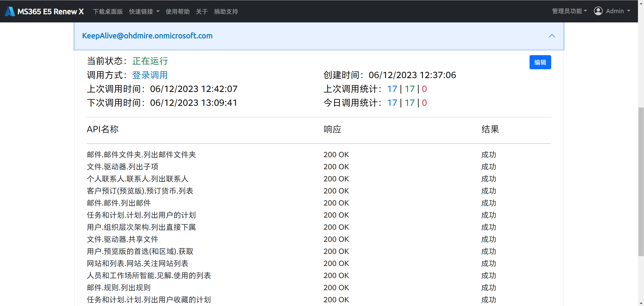
Task: Click the API名称 column header
Action: click(102, 129)
